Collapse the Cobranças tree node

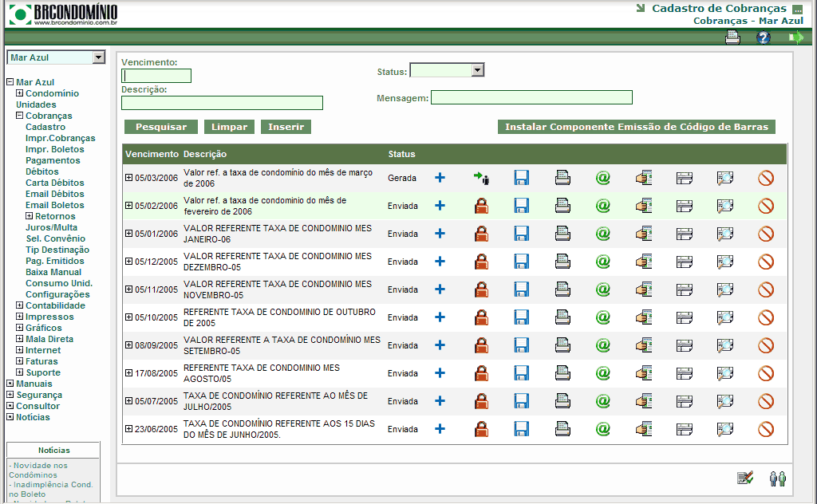(x=19, y=116)
